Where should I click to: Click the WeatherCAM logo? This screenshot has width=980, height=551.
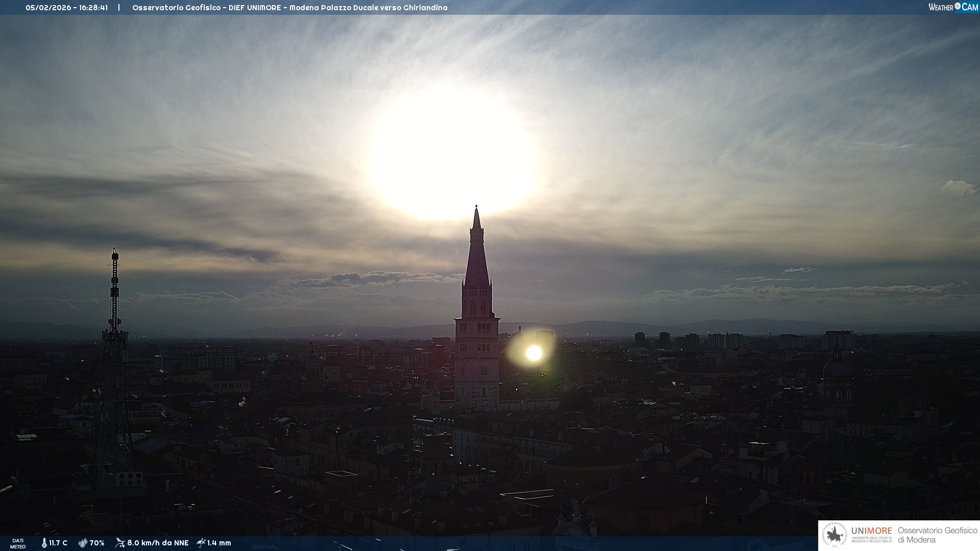(x=952, y=7)
